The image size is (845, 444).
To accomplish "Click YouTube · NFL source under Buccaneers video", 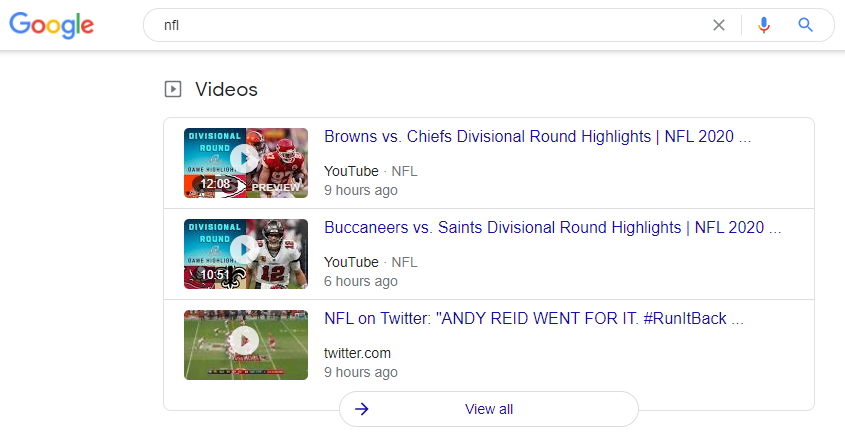I will point(371,262).
